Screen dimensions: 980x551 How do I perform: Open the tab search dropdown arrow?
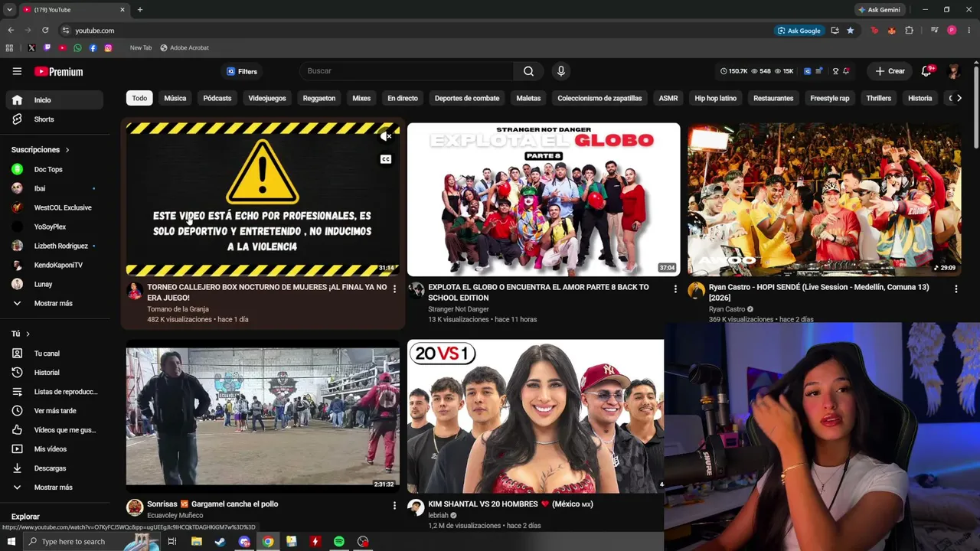[x=9, y=10]
